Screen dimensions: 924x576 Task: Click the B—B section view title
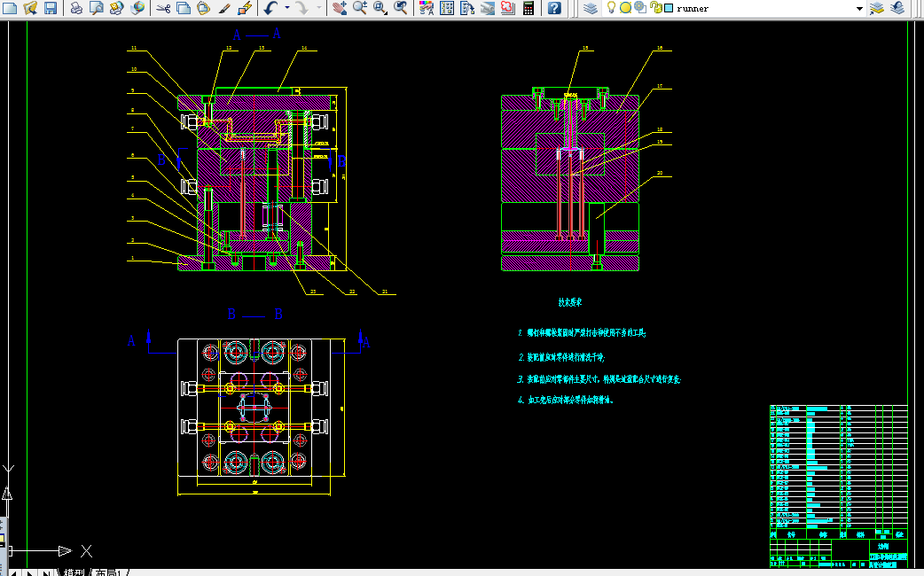255,315
